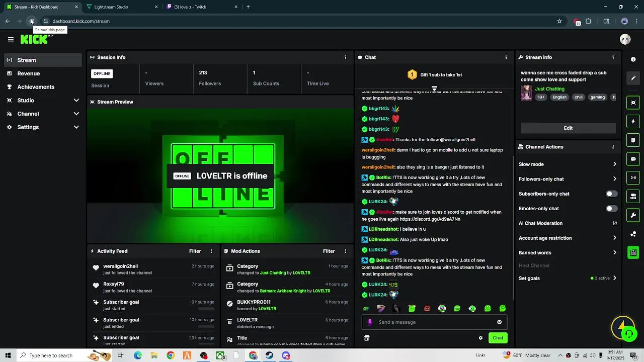This screenshot has height=362, width=644.
Task: Open the hamburger menu beside Kick logo
Action: click(x=11, y=39)
